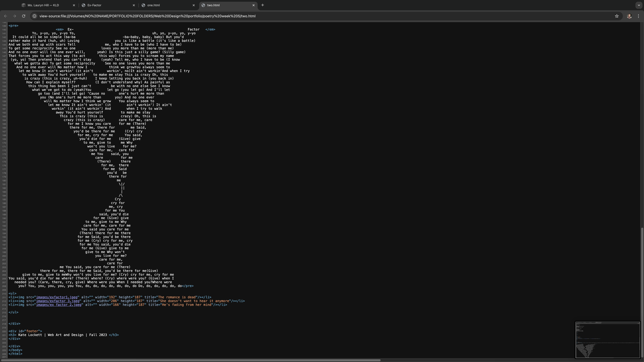Image resolution: width=644 pixels, height=362 pixels.
Task: Close the Ex-Factor tab
Action: (x=134, y=5)
